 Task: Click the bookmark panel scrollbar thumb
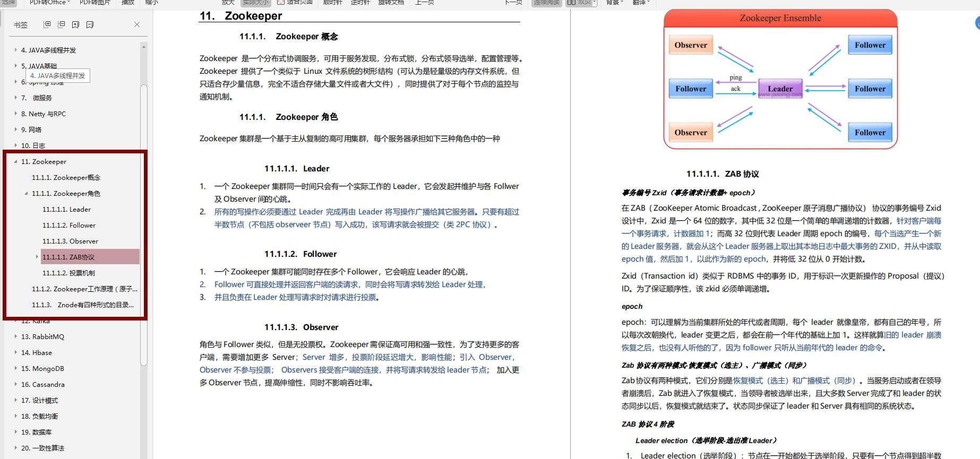click(x=144, y=225)
